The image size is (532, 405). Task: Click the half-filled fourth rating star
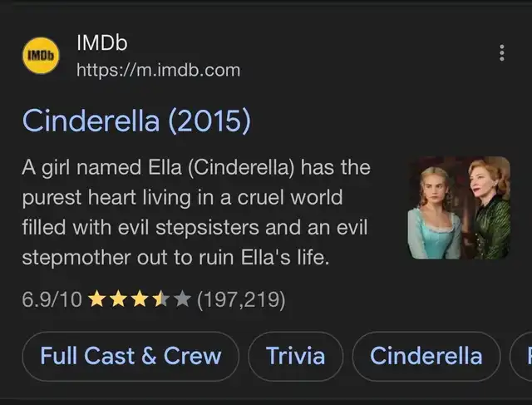pyautogui.click(x=161, y=299)
